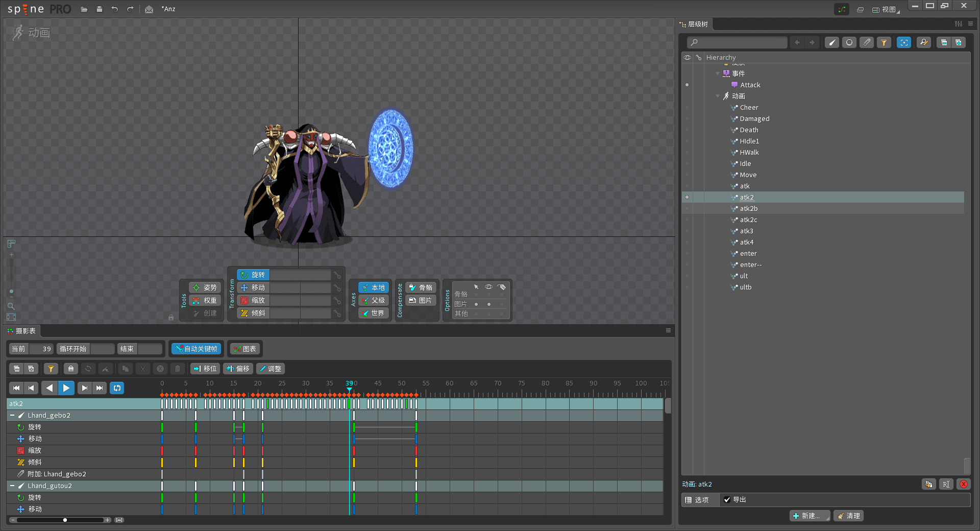Select the Shear (倾斜) transform tool
Viewport: 980px width, 531px height.
coord(253,313)
